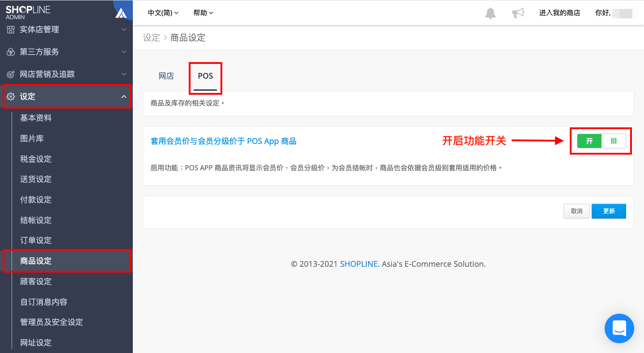
Task: Open 自订消息内容 in the sidebar
Action: pos(44,302)
